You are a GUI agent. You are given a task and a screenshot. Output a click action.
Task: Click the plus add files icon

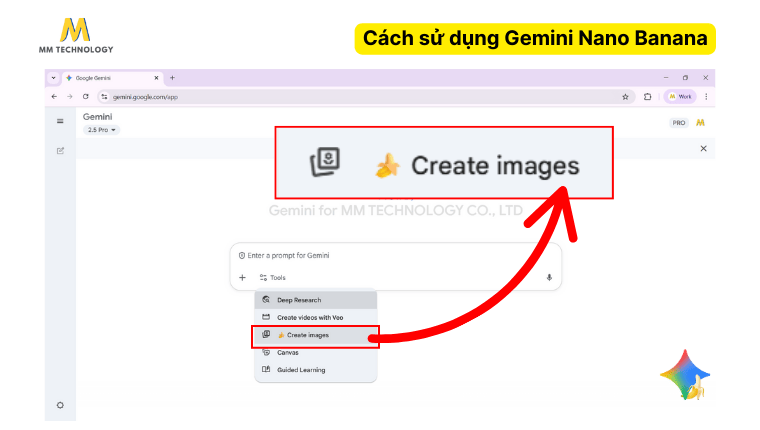click(x=242, y=278)
